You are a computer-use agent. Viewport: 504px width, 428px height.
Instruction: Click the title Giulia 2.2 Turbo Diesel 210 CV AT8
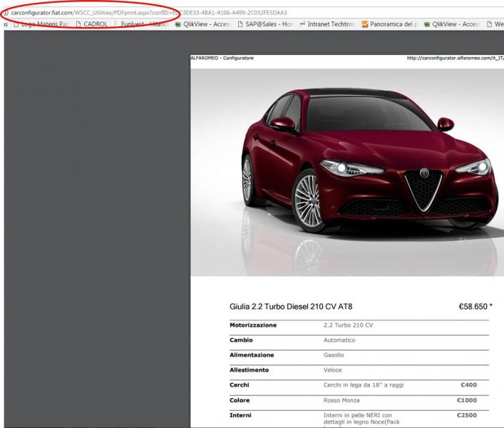[x=291, y=307]
